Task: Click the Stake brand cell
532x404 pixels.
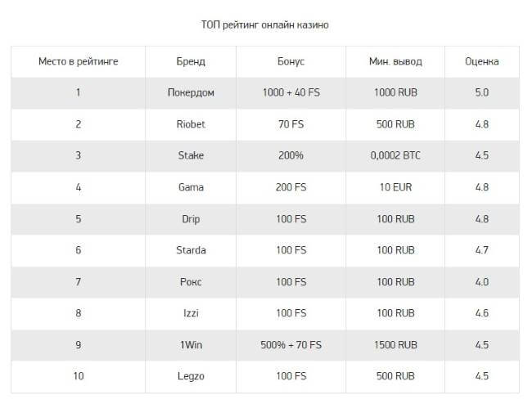Action: [x=191, y=155]
